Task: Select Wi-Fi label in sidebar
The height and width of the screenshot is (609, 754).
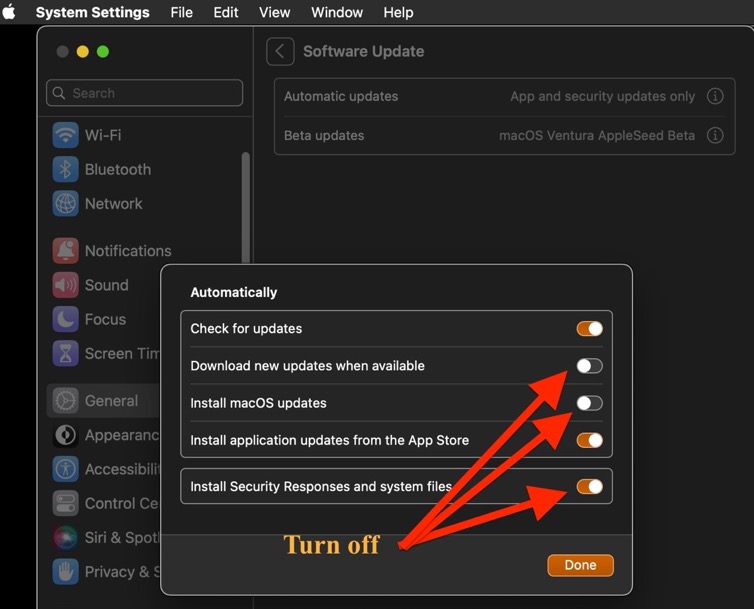Action: click(103, 135)
